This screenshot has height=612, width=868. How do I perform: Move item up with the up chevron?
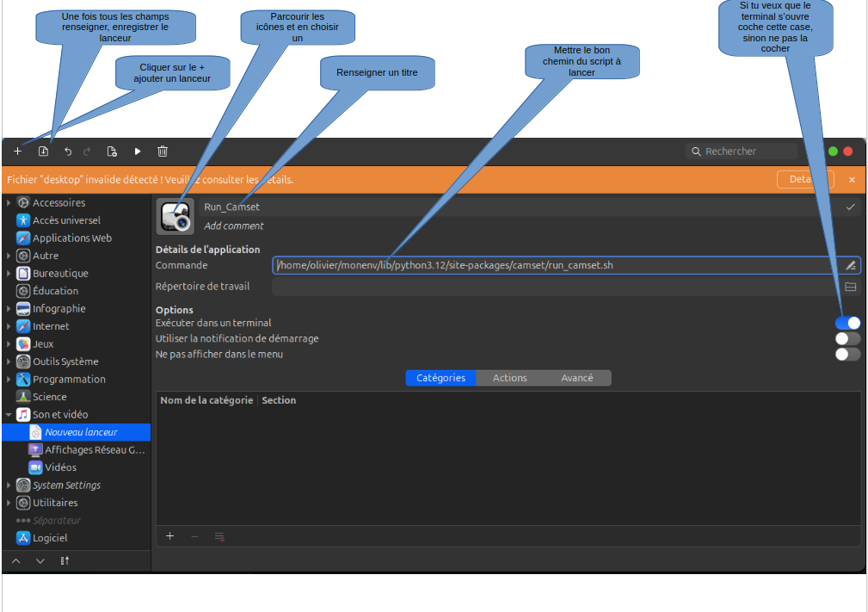click(x=16, y=561)
